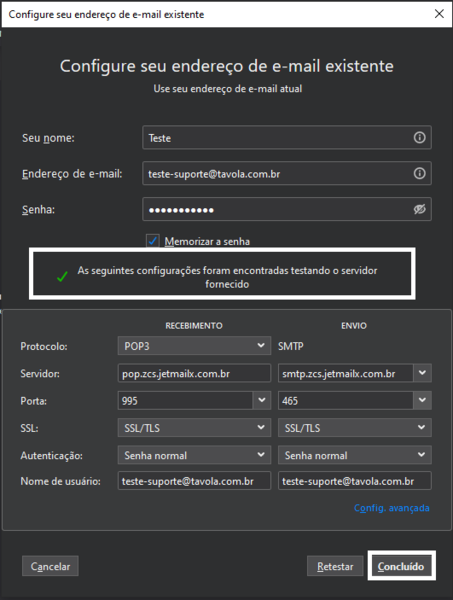Edit the incoming username field
The height and width of the screenshot is (600, 453).
(194, 481)
